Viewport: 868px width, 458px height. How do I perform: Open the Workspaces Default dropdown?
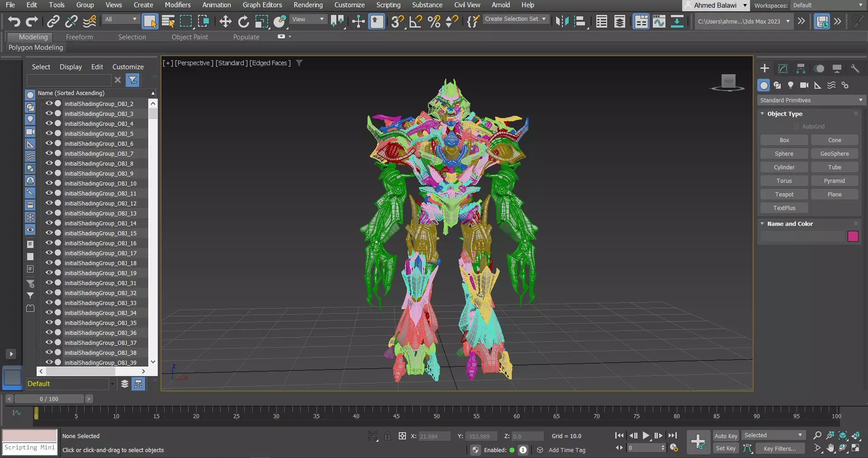click(x=828, y=5)
